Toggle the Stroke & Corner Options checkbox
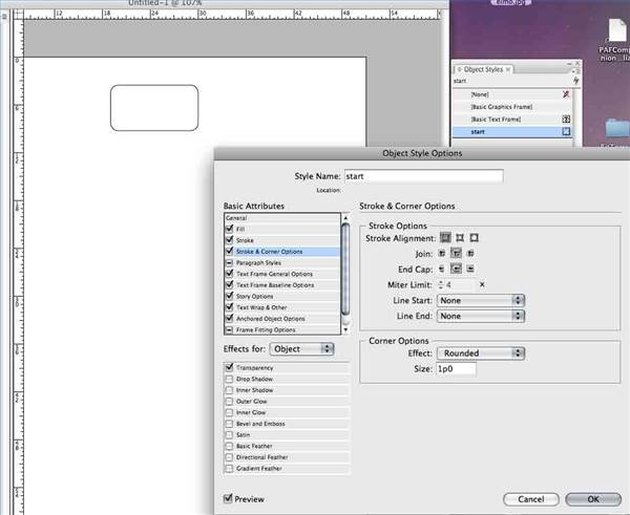The image size is (630, 515). pos(229,251)
